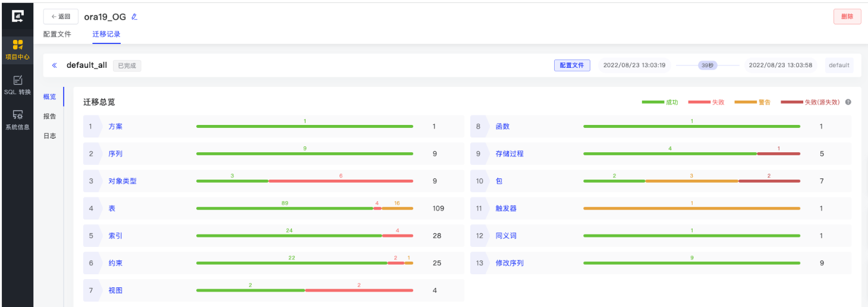Image resolution: width=868 pixels, height=307 pixels.
Task: Click the end time 2022/08/23 13:03:58
Action: pos(780,65)
